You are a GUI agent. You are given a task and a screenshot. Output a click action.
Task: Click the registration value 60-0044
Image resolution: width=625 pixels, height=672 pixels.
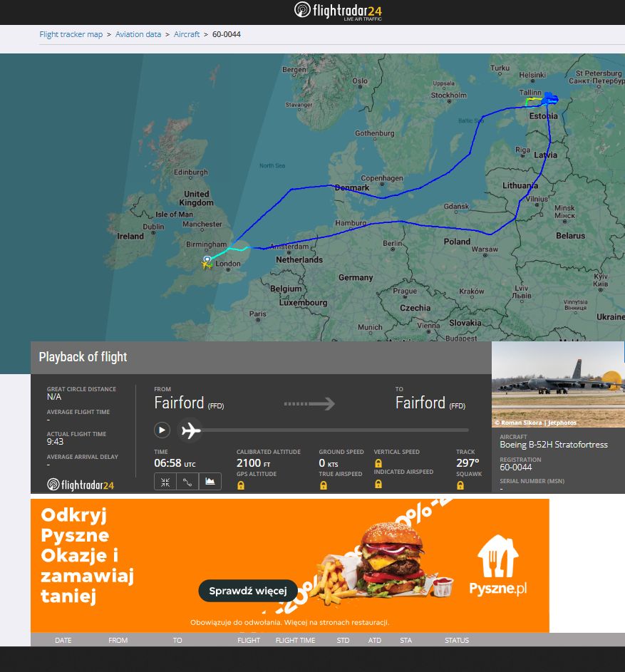coord(516,467)
